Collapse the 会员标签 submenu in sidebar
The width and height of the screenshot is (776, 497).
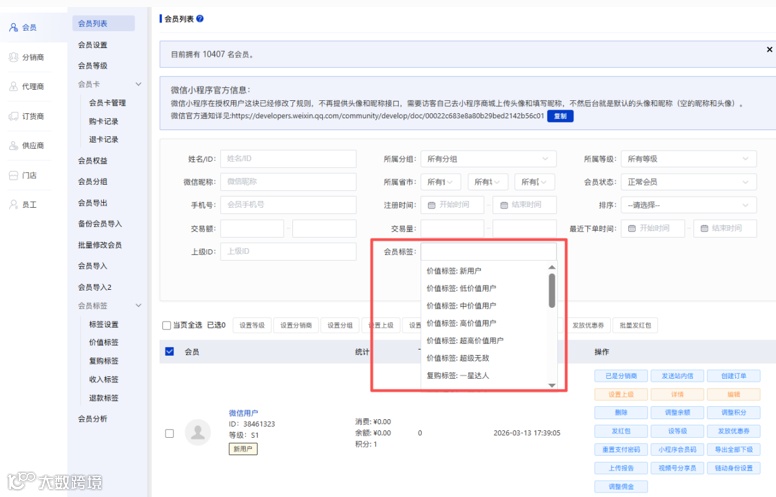coord(139,305)
